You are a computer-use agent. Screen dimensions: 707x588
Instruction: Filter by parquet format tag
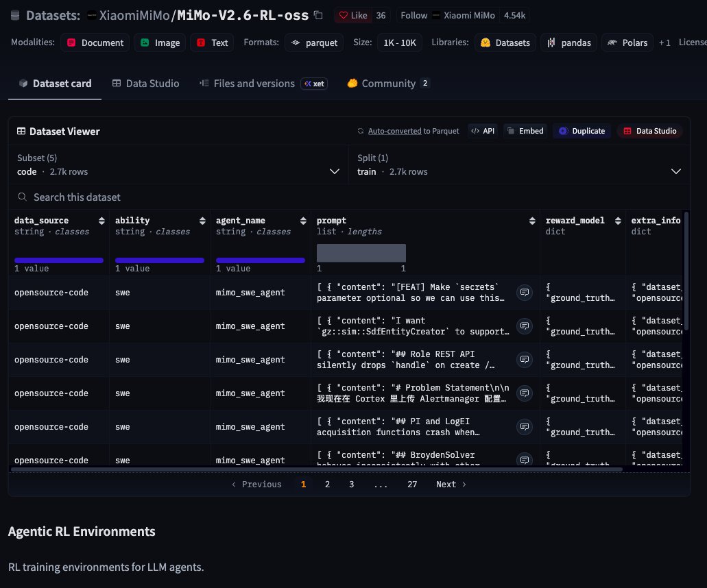pos(314,42)
